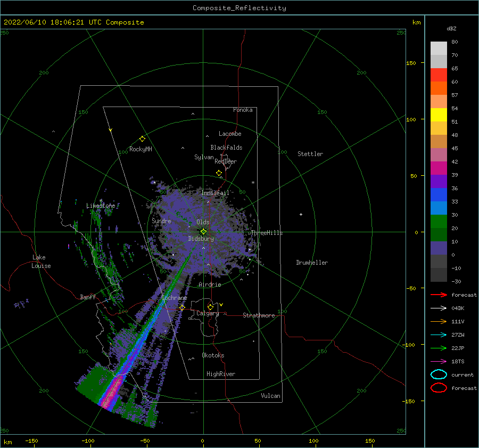The height and width of the screenshot is (448, 479).
Task: Click the white asterisk marker east of Innisfail
Action: click(x=253, y=183)
